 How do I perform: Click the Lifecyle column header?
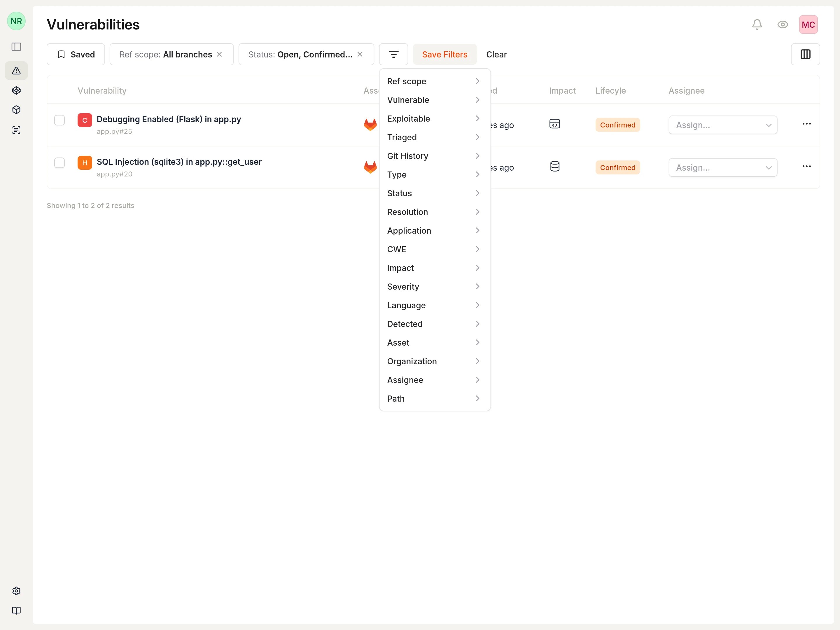[611, 91]
